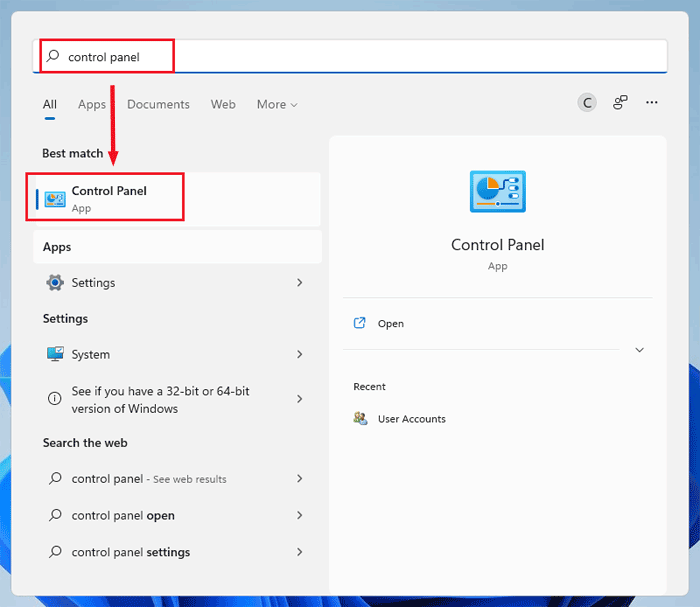Click the User Accounts people icon
Image resolution: width=700 pixels, height=607 pixels.
coord(360,418)
